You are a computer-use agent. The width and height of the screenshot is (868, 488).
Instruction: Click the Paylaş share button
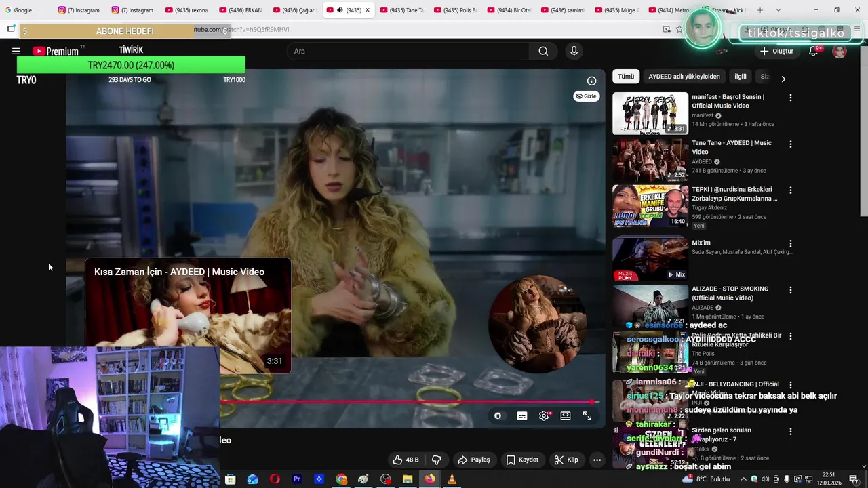coord(474,460)
